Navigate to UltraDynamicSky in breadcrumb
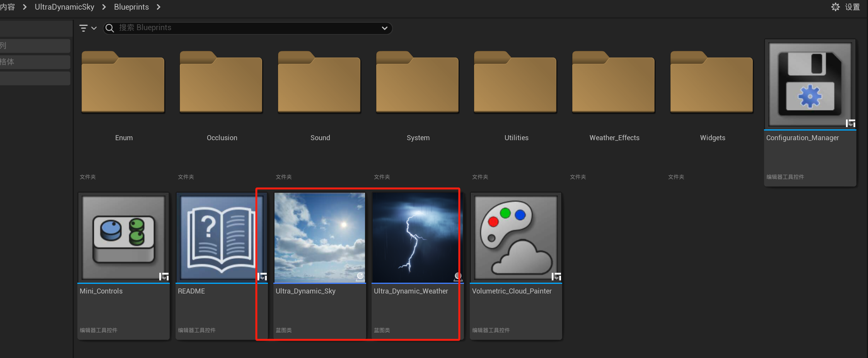 pyautogui.click(x=65, y=7)
